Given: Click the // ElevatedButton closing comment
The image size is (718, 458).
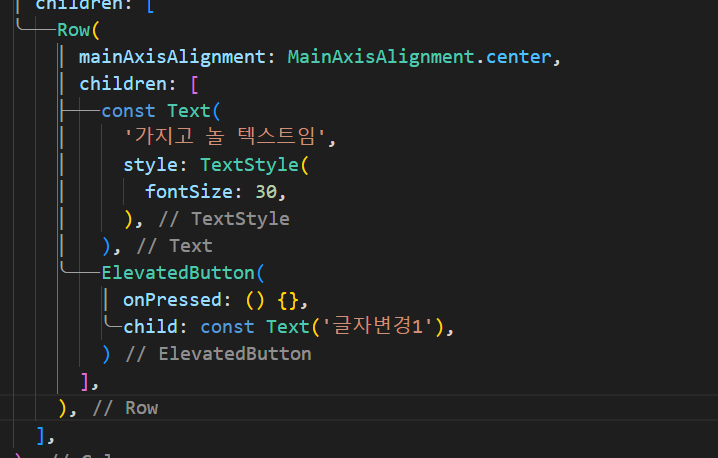Looking at the screenshot, I should pyautogui.click(x=218, y=354).
